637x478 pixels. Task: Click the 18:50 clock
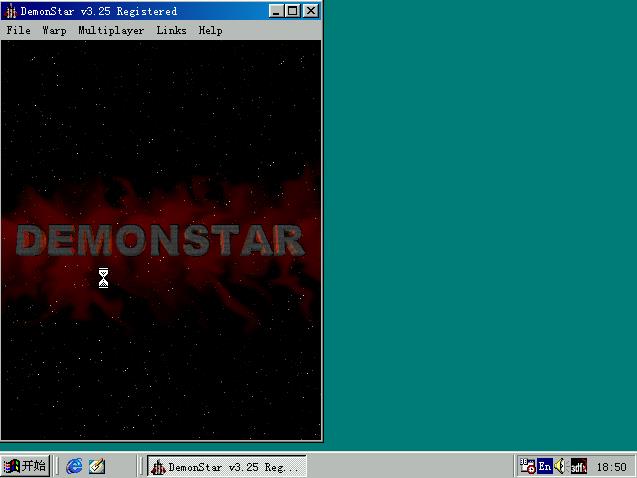(611, 467)
